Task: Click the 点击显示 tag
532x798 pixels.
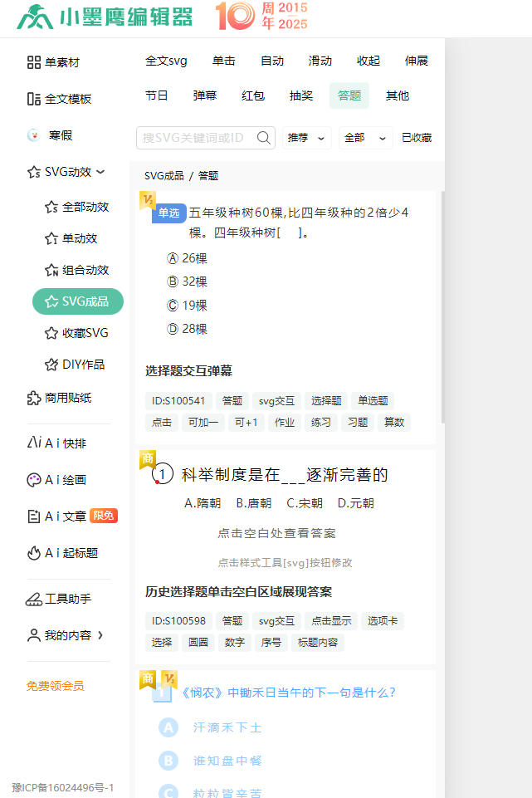Action: pos(331,621)
